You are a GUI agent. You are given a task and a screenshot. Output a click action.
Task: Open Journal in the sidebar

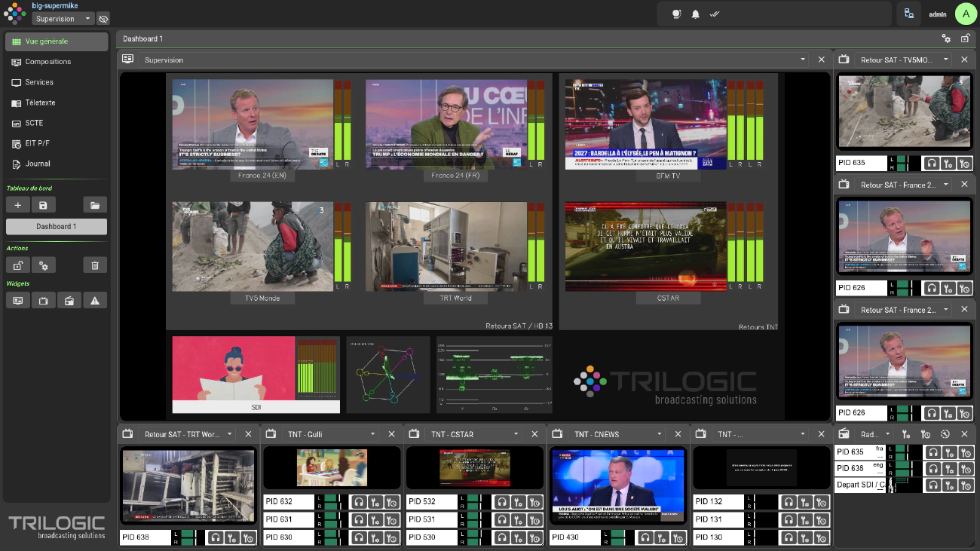point(57,164)
